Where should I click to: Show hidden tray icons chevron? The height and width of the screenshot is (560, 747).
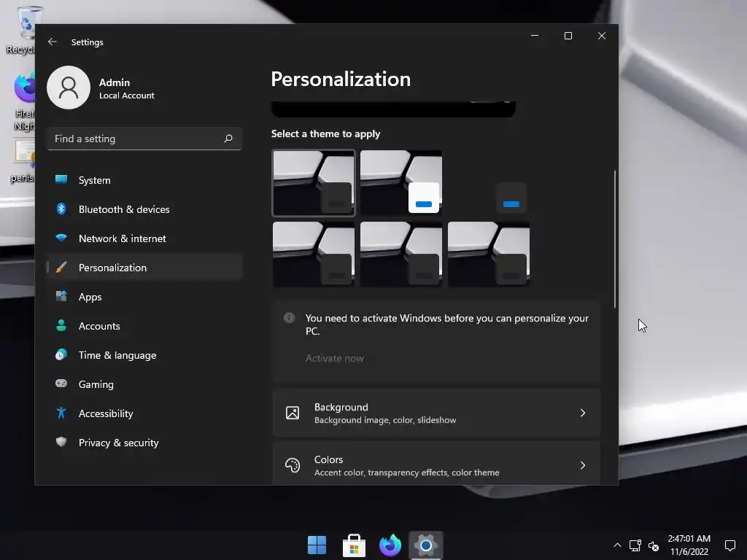coord(617,545)
